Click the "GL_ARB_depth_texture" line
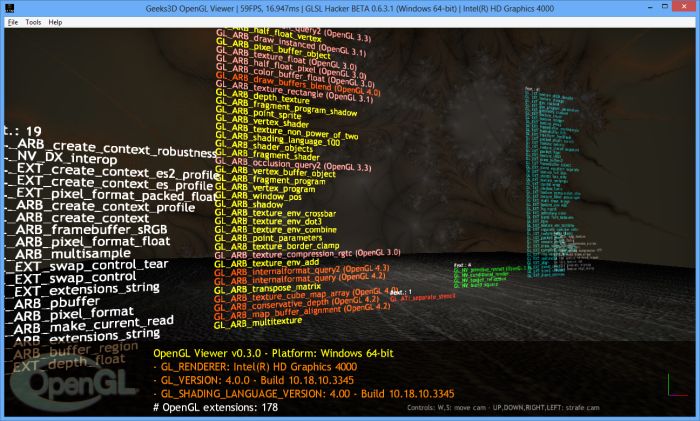The width and height of the screenshot is (700, 421). click(262, 97)
